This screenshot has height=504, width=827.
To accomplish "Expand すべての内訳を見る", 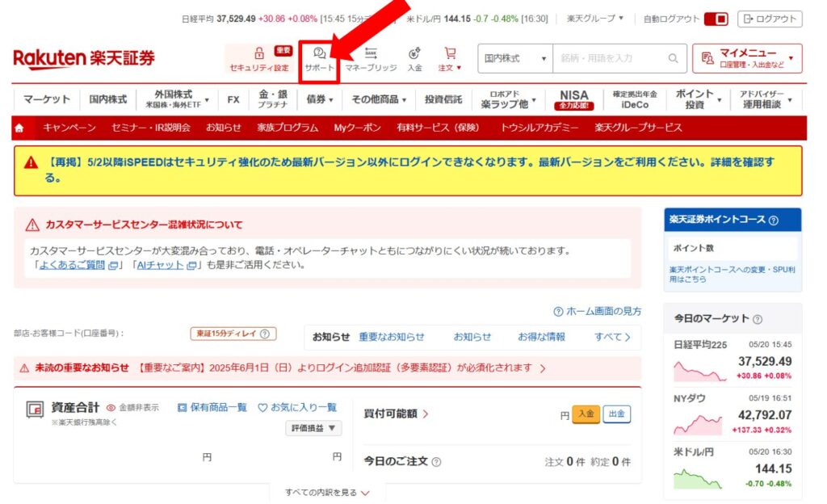I will click(x=327, y=493).
